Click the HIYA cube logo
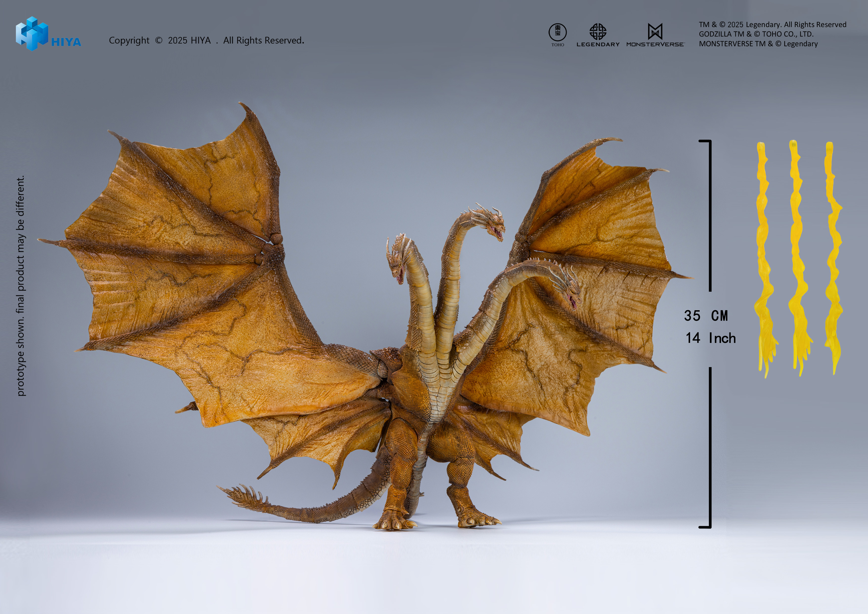The image size is (868, 614). click(x=31, y=33)
